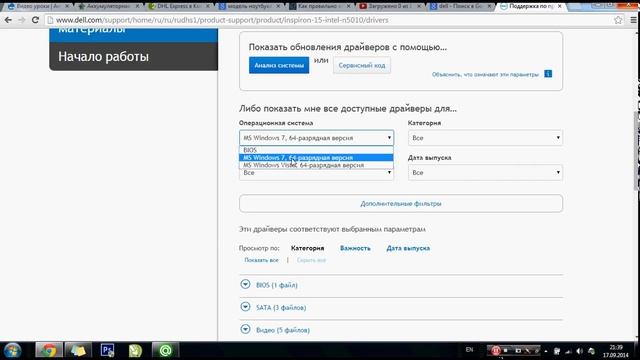Image resolution: width=640 pixels, height=360 pixels.
Task: Click the 'Анализ системы' button
Action: tap(279, 65)
